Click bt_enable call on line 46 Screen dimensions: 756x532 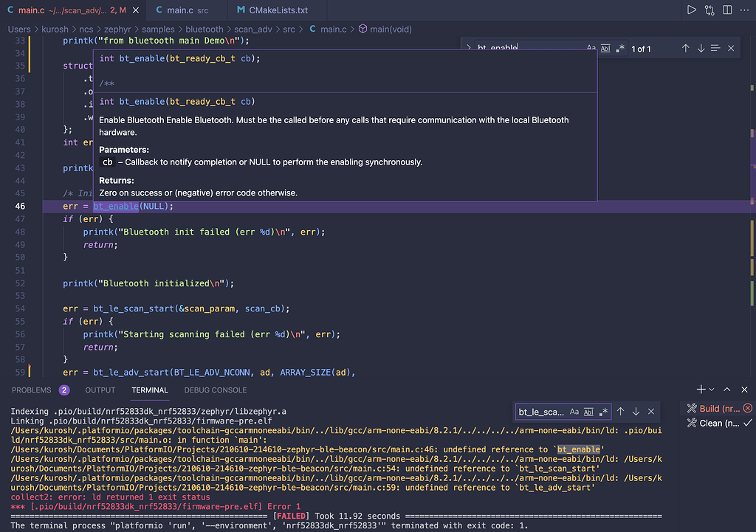[x=116, y=207]
